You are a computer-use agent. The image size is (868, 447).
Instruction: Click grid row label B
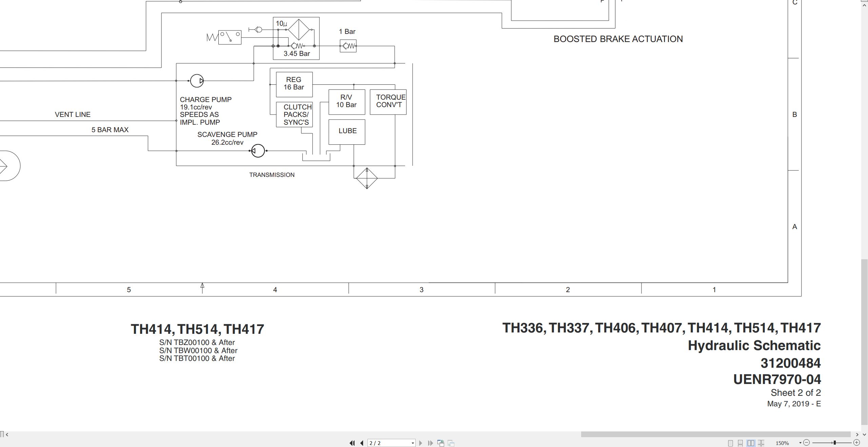tap(794, 115)
